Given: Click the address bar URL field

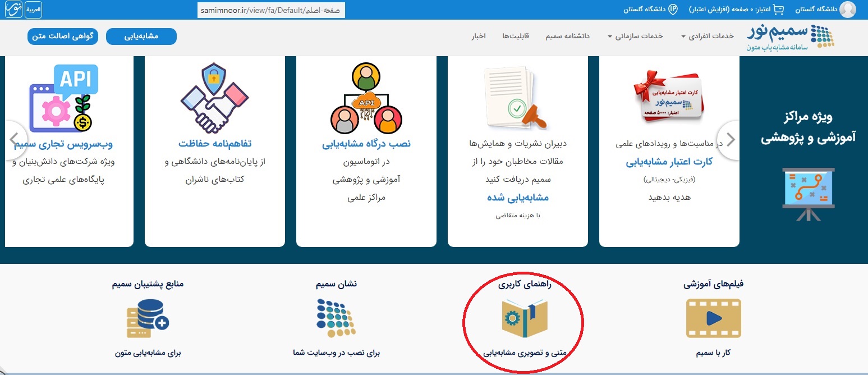Looking at the screenshot, I should tap(271, 10).
